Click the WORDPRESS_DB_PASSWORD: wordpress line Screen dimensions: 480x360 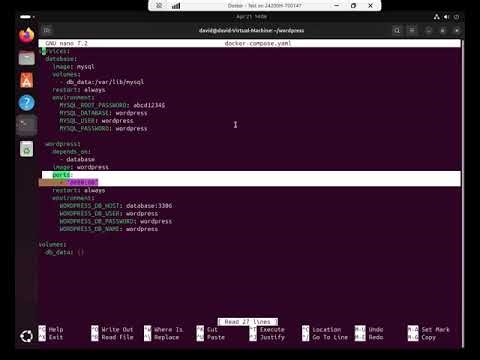pos(116,221)
